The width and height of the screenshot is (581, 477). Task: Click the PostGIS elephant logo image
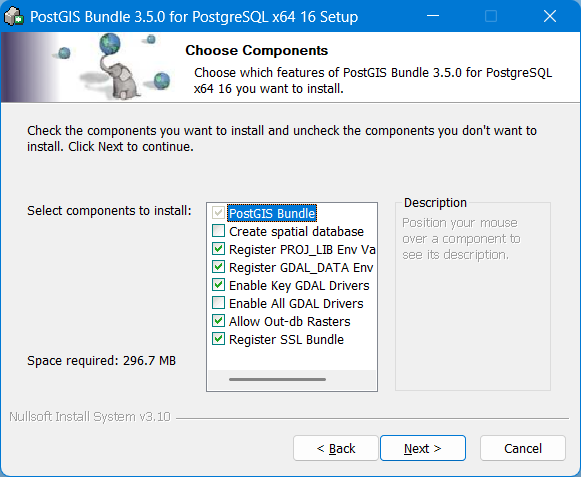click(114, 67)
